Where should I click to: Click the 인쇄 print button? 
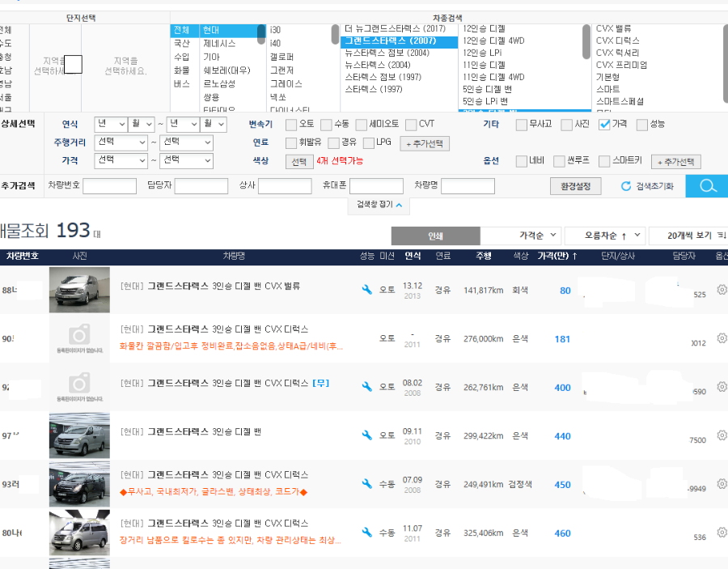pos(435,236)
